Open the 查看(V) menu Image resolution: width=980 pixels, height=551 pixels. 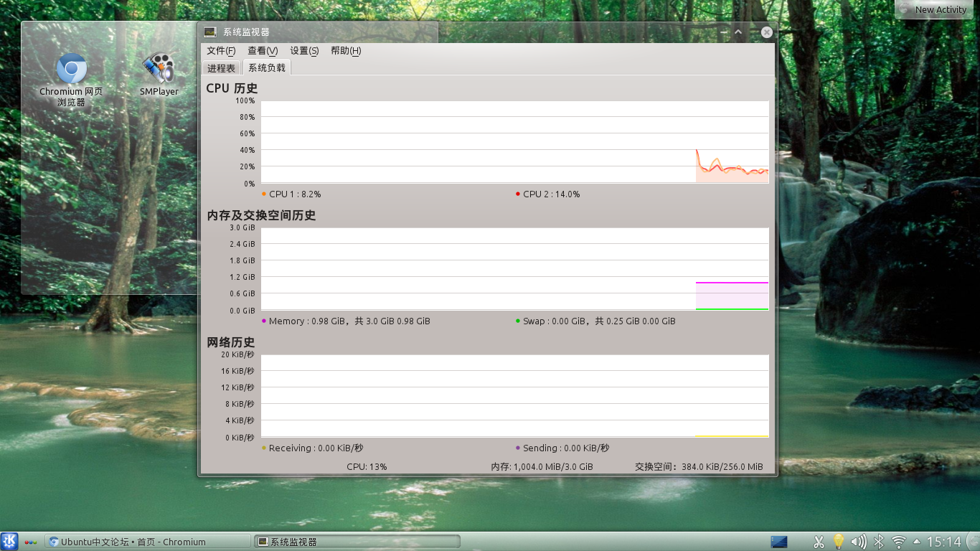263,51
